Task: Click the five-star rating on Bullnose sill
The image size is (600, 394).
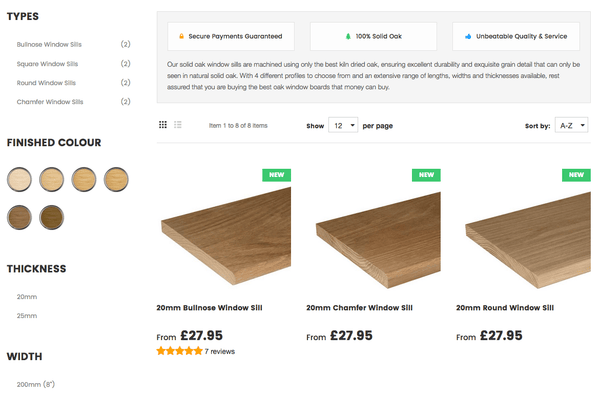Action: point(179,351)
